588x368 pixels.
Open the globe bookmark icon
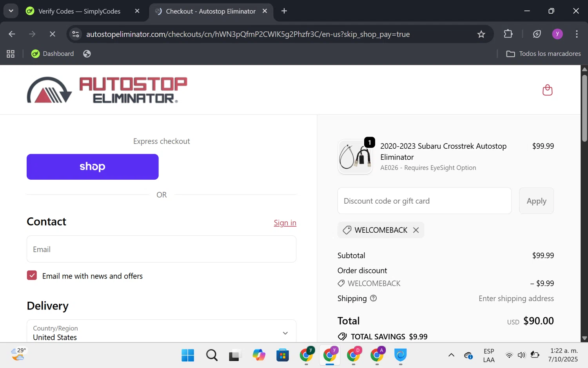tap(87, 54)
